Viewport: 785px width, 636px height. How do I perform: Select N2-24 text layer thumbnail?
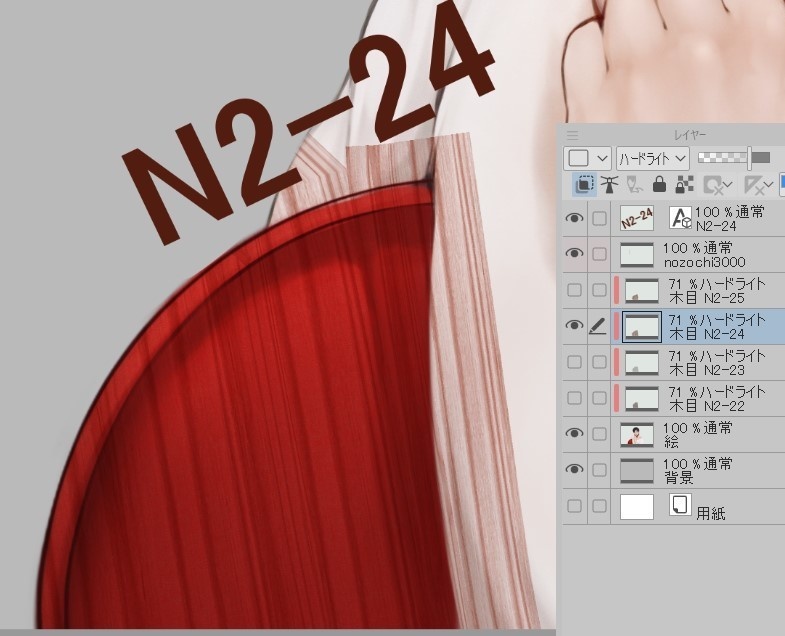(x=637, y=218)
